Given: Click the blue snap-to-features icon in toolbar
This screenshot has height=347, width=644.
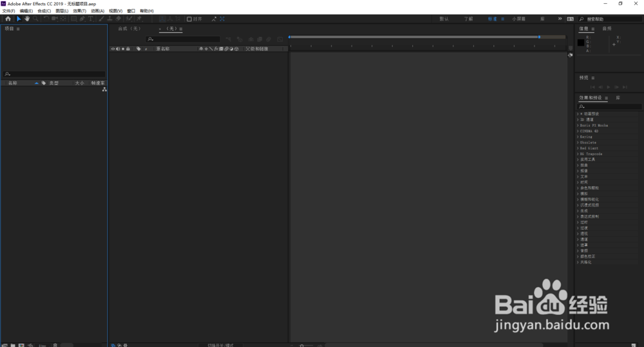Looking at the screenshot, I should tap(222, 19).
